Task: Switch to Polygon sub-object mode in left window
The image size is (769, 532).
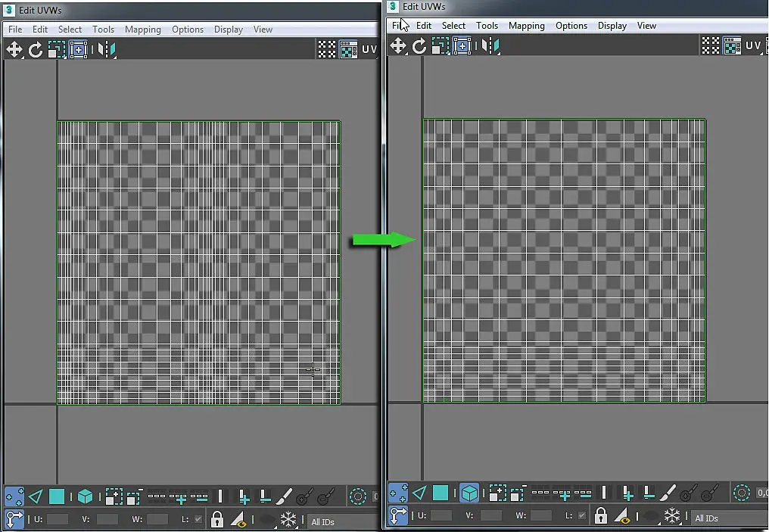Action: (57, 496)
